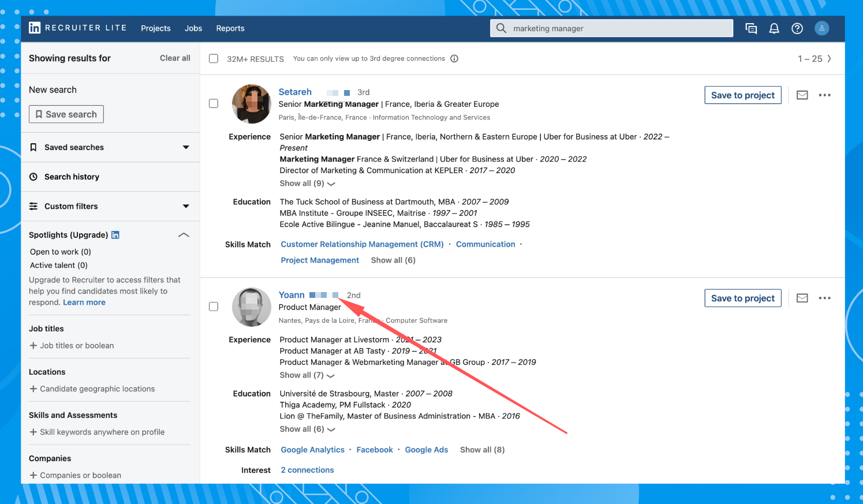Open Setareh's profile name link
The width and height of the screenshot is (863, 504).
point(295,92)
